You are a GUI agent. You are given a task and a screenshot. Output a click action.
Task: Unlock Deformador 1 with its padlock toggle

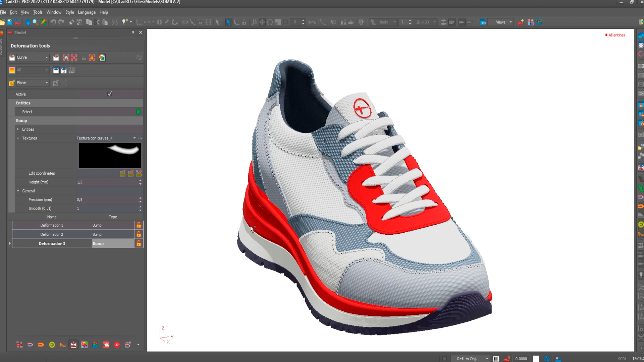[139, 225]
